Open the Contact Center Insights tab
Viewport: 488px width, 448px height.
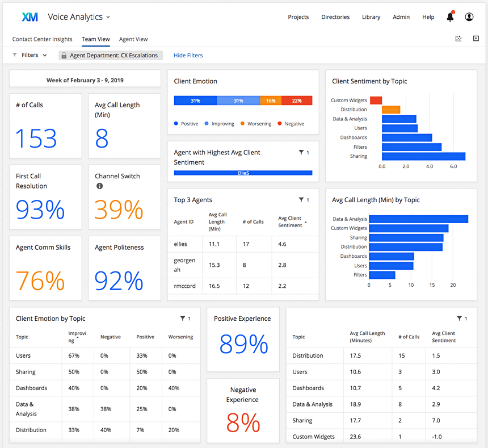tap(42, 39)
